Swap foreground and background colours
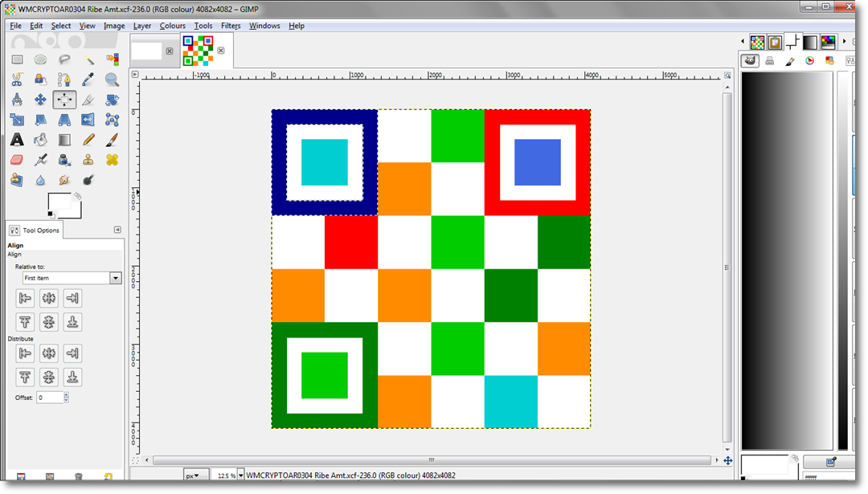Screen dimensions: 868x494 click(78, 196)
